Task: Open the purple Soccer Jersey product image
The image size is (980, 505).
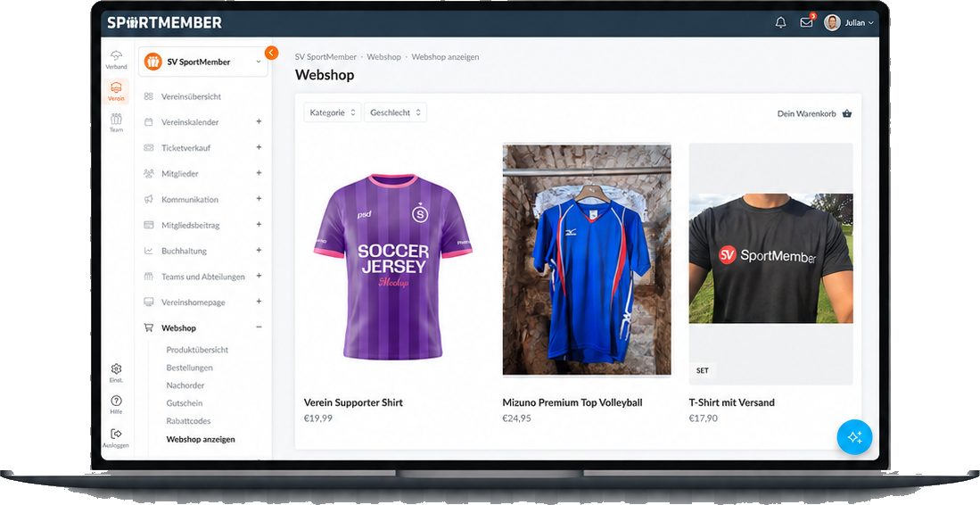Action: point(392,267)
